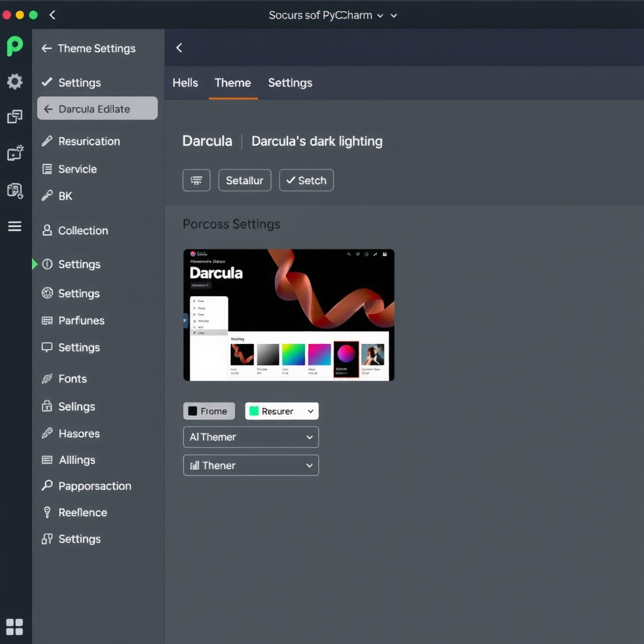This screenshot has width=644, height=644.
Task: Click the brush icon button beside Setallur
Action: point(196,180)
